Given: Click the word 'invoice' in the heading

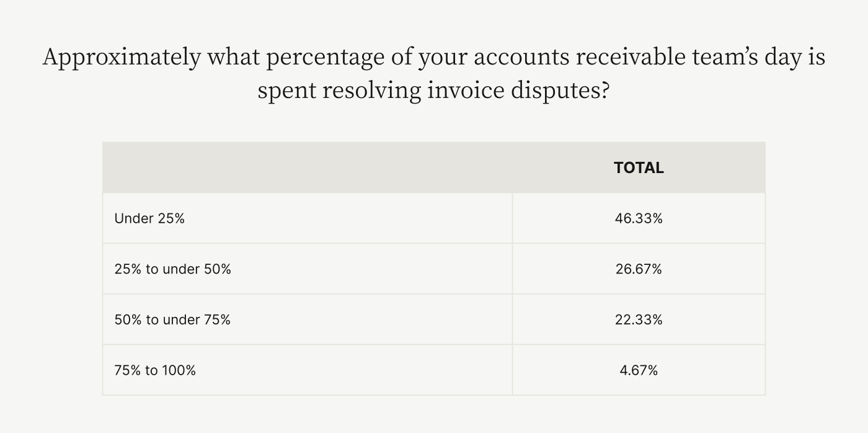Looking at the screenshot, I should 466,91.
